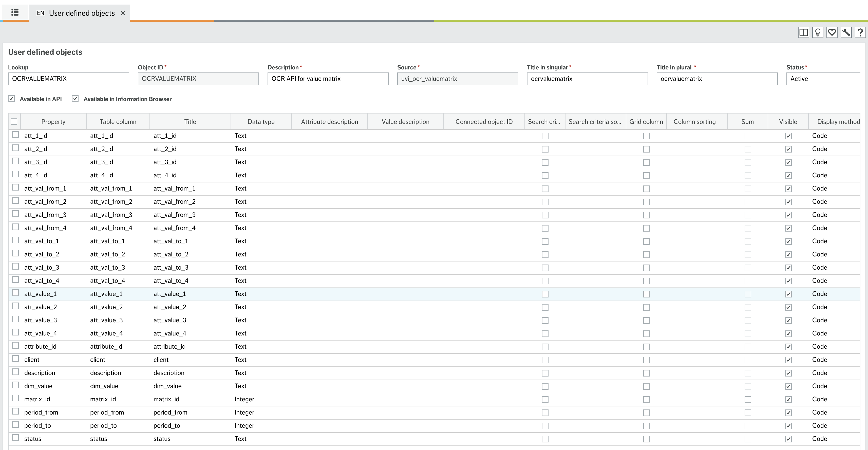
Task: Disable Visible for the status row
Action: pyautogui.click(x=788, y=439)
